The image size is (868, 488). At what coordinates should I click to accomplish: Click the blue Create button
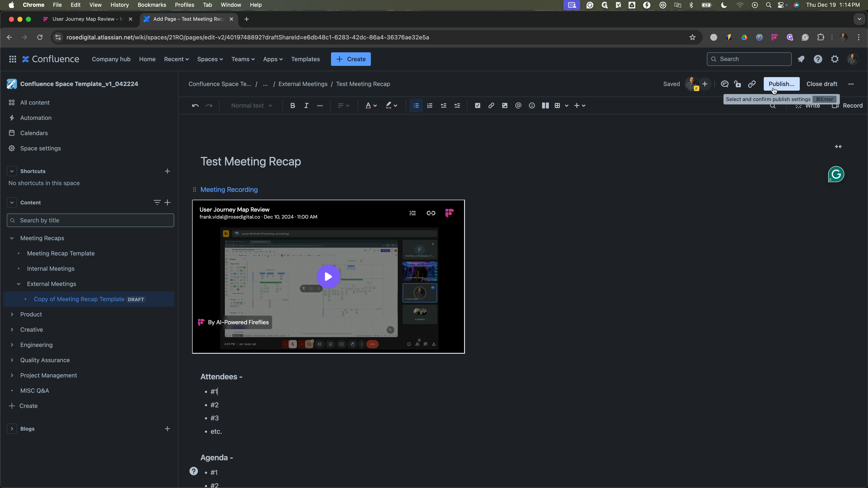[x=351, y=59]
